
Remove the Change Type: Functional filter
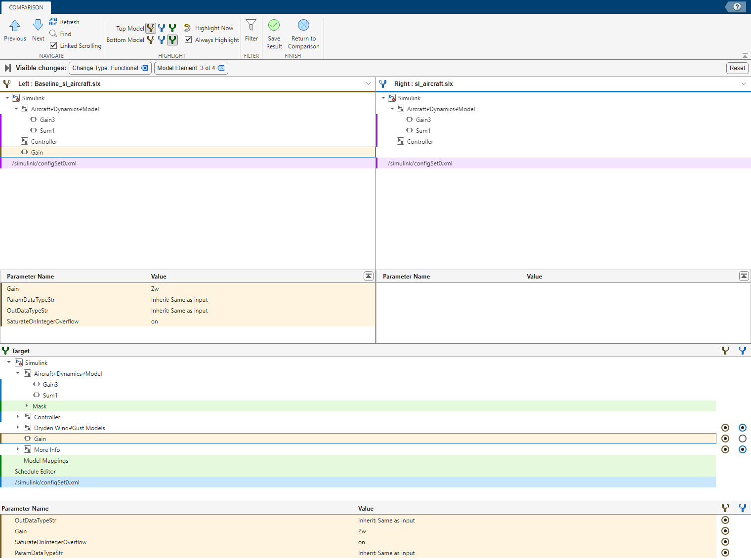(144, 68)
